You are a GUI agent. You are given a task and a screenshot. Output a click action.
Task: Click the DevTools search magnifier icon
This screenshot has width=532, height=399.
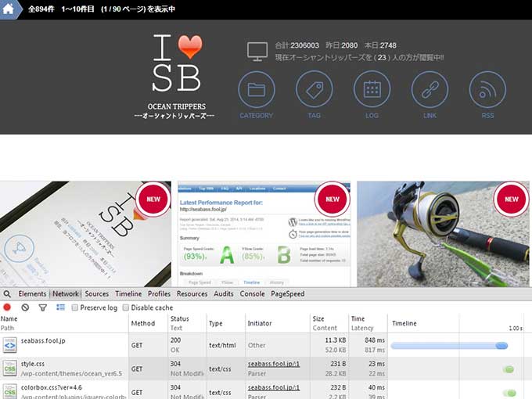click(7, 294)
